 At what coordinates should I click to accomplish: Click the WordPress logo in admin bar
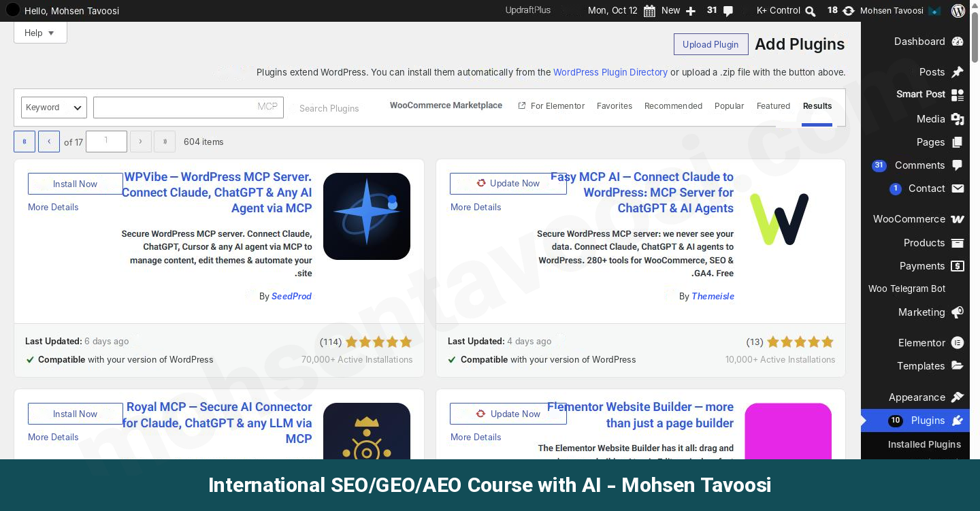(958, 10)
